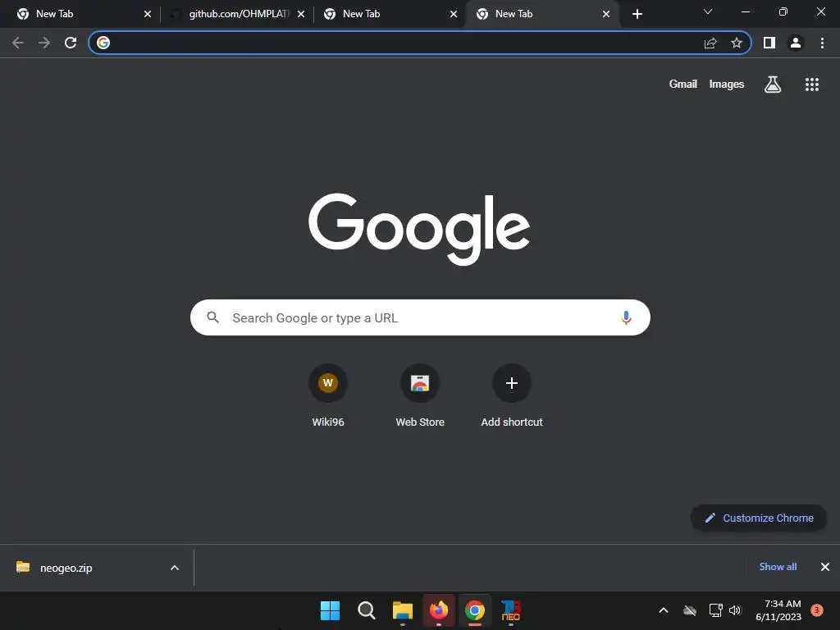Customize Chrome appearance
840x630 pixels.
tap(759, 518)
